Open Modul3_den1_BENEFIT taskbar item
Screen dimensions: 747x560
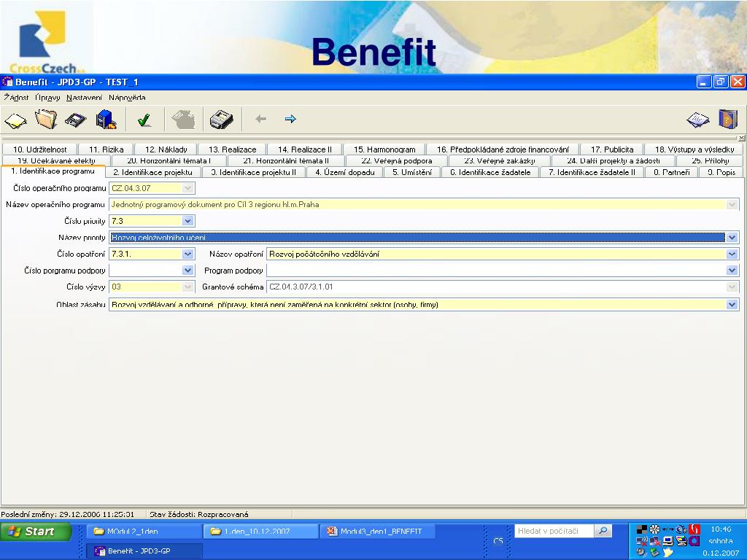[378, 531]
